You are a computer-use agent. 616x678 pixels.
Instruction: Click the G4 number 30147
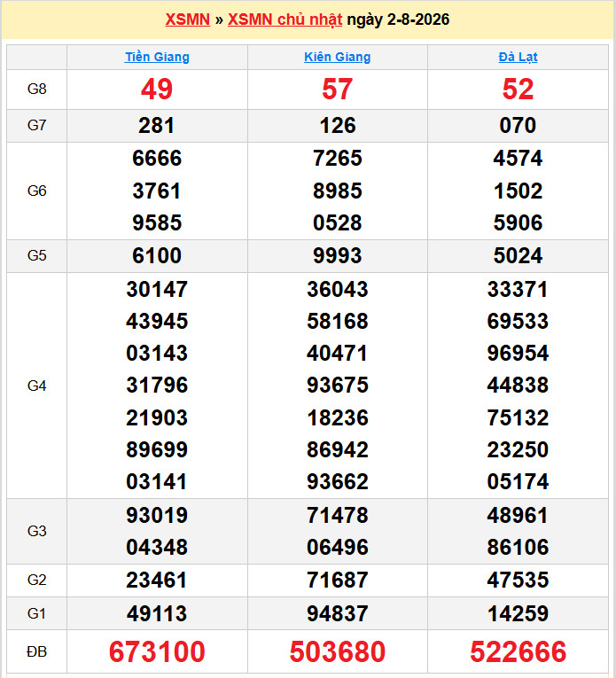pos(157,289)
